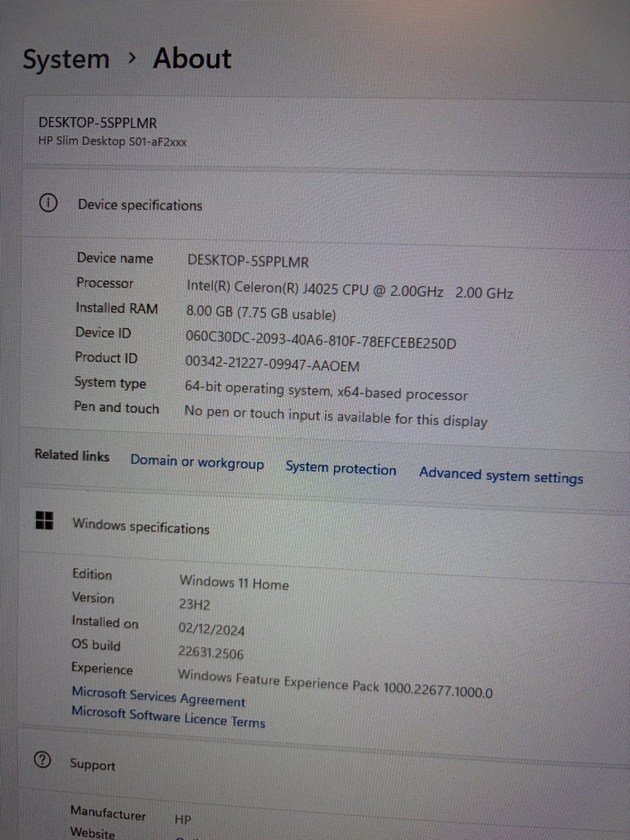
Task: Open the Domain or workgroup link
Action: click(197, 462)
